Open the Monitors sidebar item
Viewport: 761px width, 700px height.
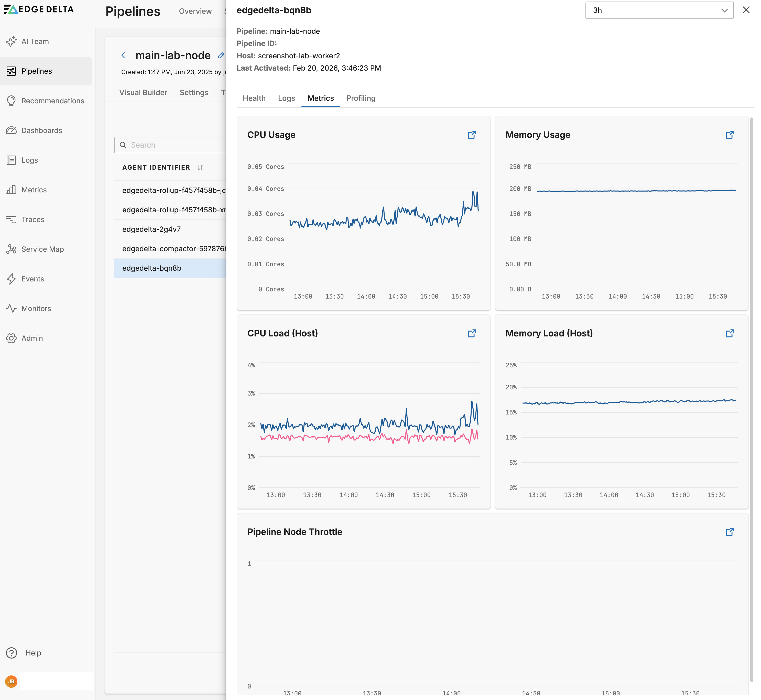36,308
